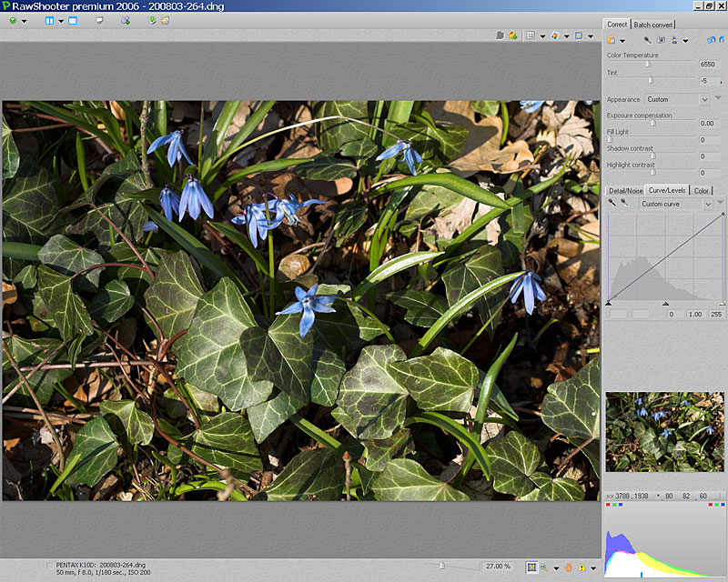Toggle the split two-pane layout view
Viewport: 728px width, 582px height.
pyautogui.click(x=49, y=20)
